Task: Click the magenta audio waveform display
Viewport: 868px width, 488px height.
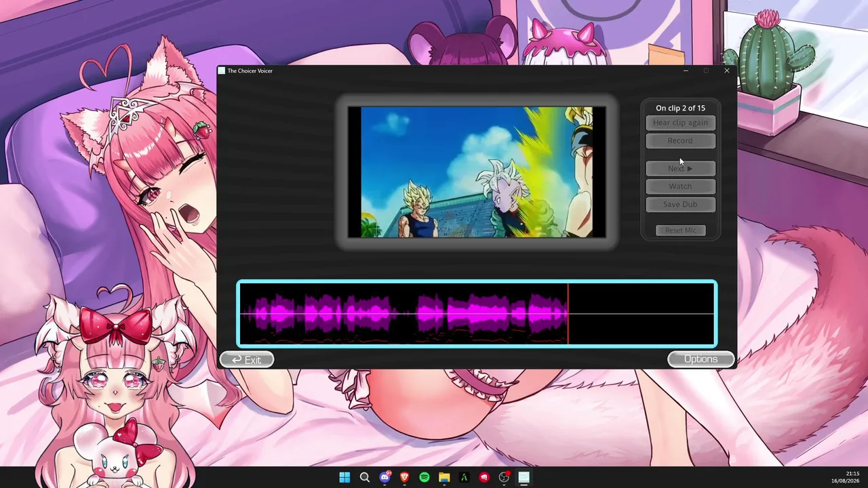Action: 477,314
